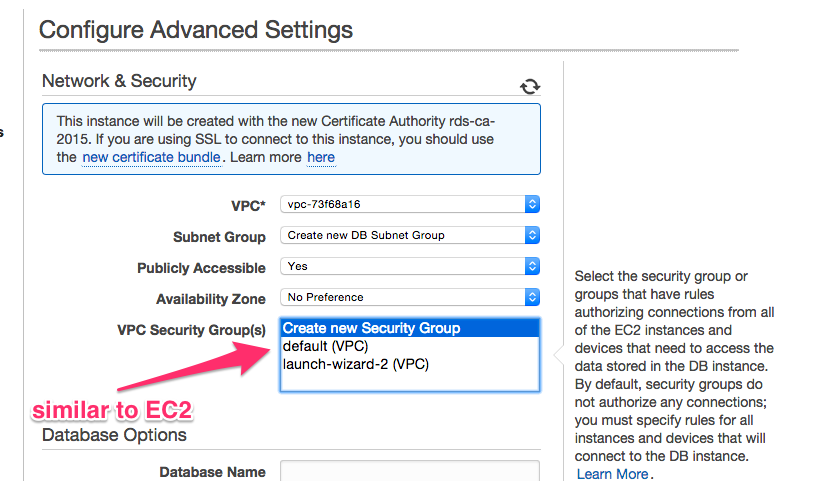The width and height of the screenshot is (823, 481).
Task: Select default (VPC) security group
Action: click(x=410, y=346)
